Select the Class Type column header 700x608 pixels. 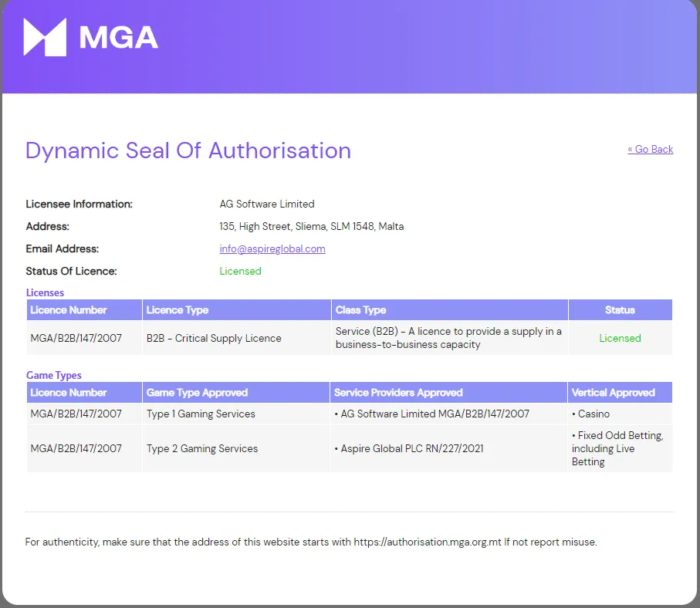[357, 309]
